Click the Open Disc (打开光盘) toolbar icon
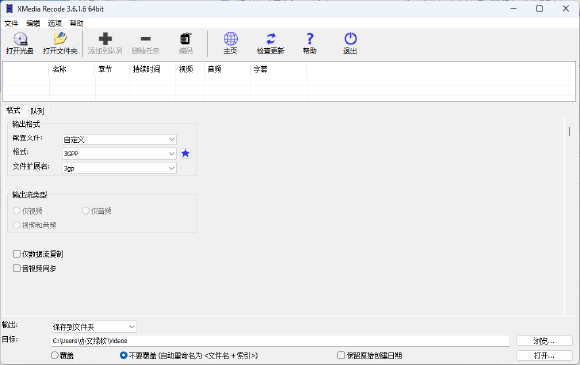Screen dimensions: 580x365 tap(20, 39)
